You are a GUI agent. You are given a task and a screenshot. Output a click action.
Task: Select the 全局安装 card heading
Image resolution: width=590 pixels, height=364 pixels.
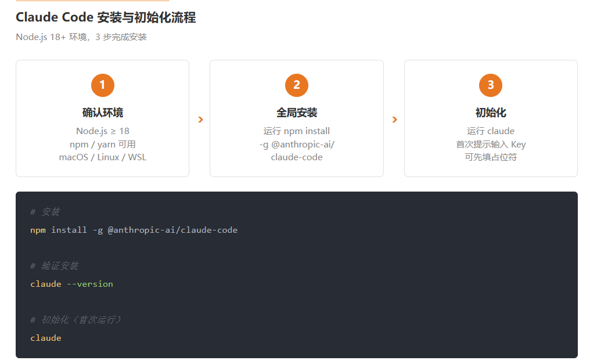pos(297,113)
